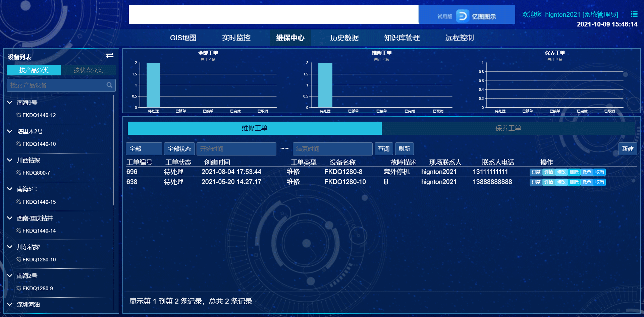Click the link icon beside FKDQ1440-15
The height and width of the screenshot is (317, 644).
[x=19, y=202]
